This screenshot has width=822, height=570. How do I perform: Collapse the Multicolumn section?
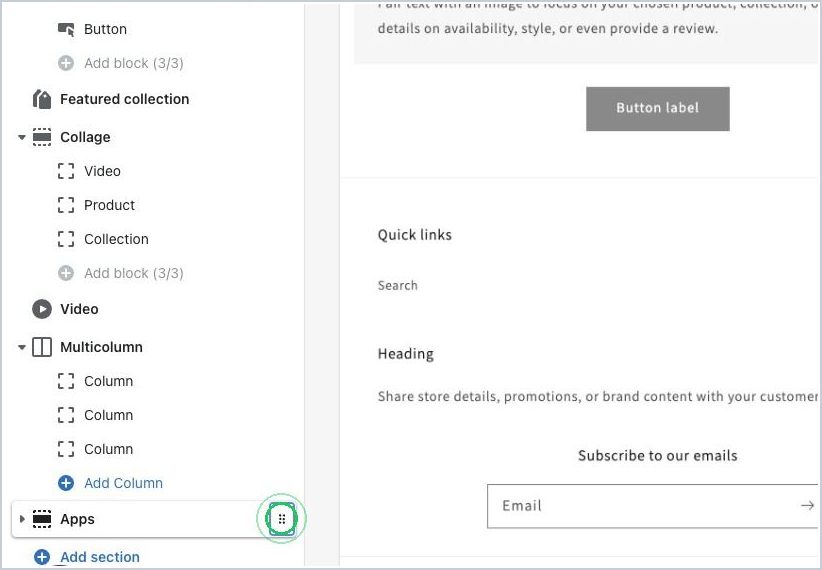21,347
